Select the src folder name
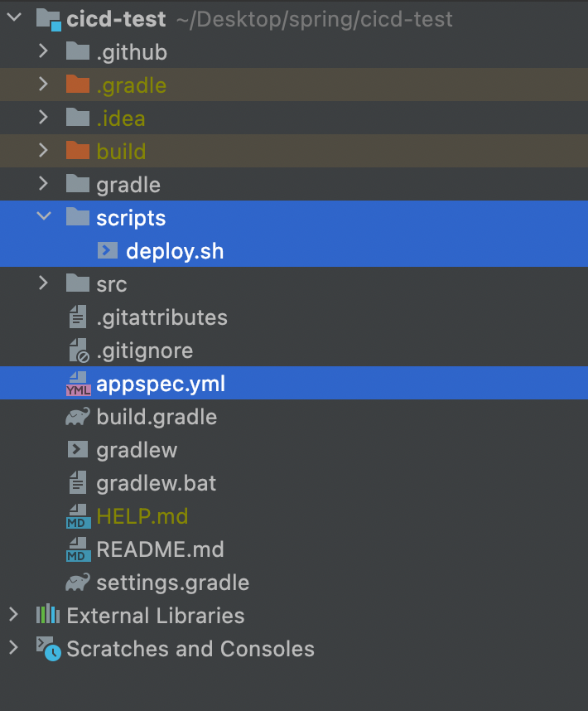Viewport: 588px width, 711px height. pos(112,285)
